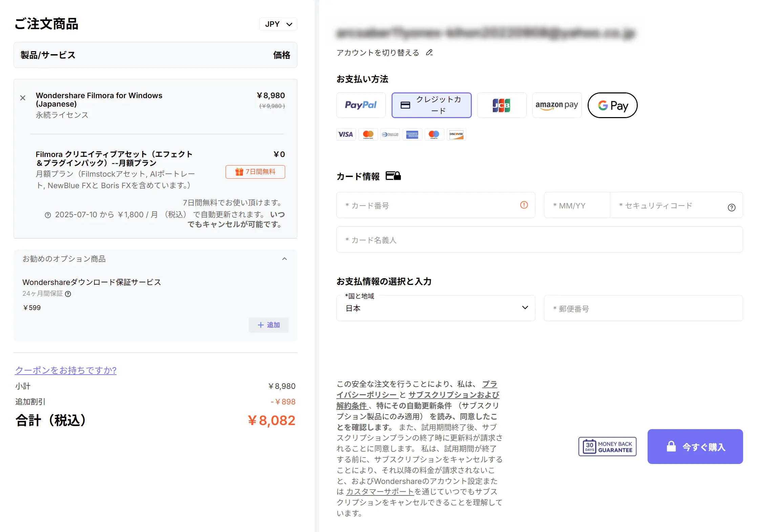Image resolution: width=759 pixels, height=532 pixels.
Task: Click the orange warning icon in card number field
Action: coord(524,205)
